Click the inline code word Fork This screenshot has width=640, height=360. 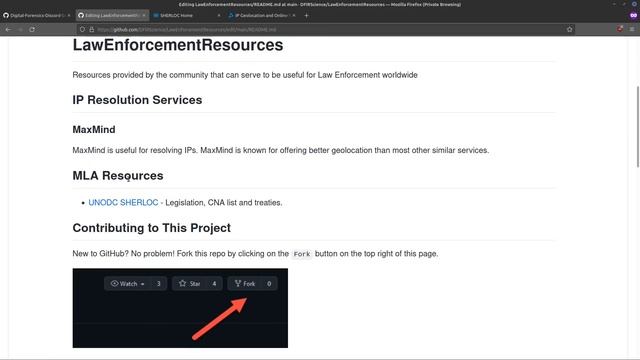pyautogui.click(x=302, y=254)
